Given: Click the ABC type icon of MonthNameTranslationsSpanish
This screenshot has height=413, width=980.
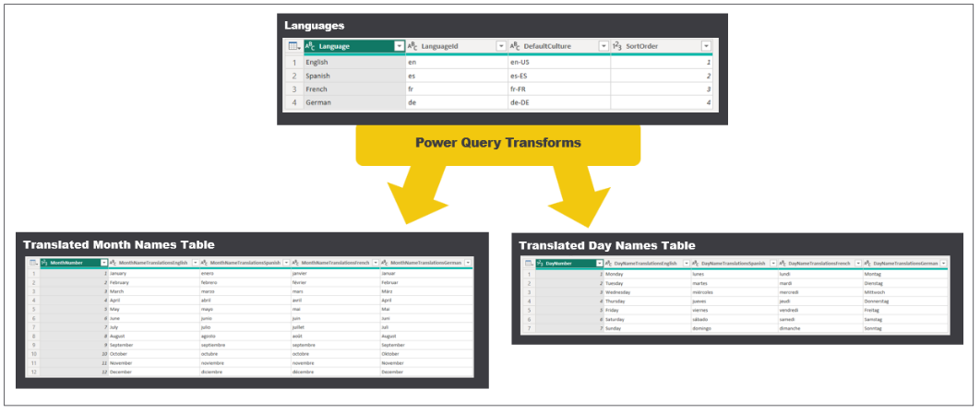Looking at the screenshot, I should pos(204,263).
